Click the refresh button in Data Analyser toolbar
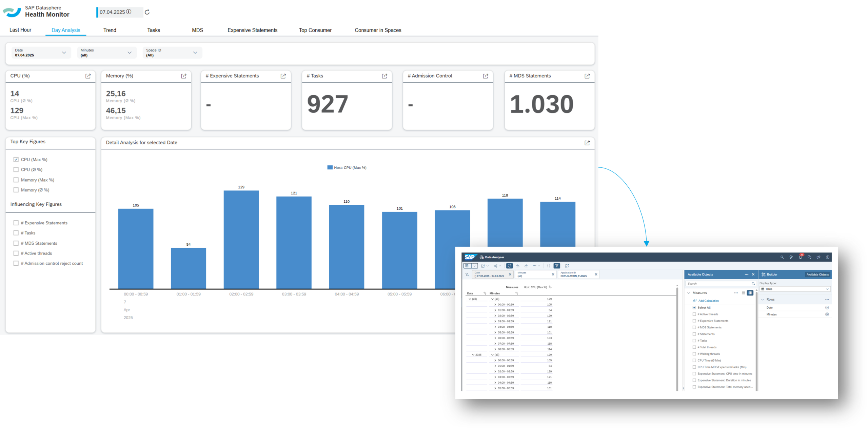The width and height of the screenshot is (868, 429). click(509, 266)
